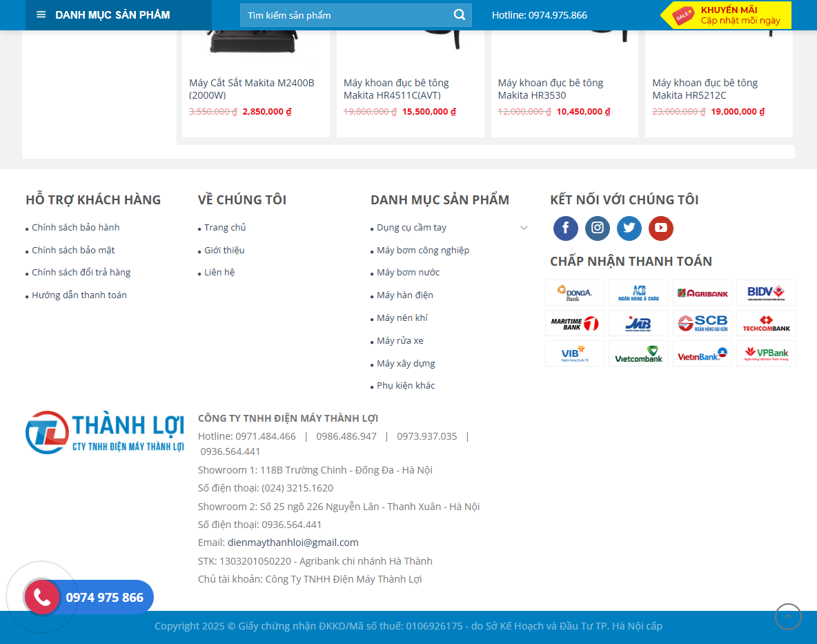Click the Máy hàn điện category link
The width and height of the screenshot is (817, 644).
point(405,295)
